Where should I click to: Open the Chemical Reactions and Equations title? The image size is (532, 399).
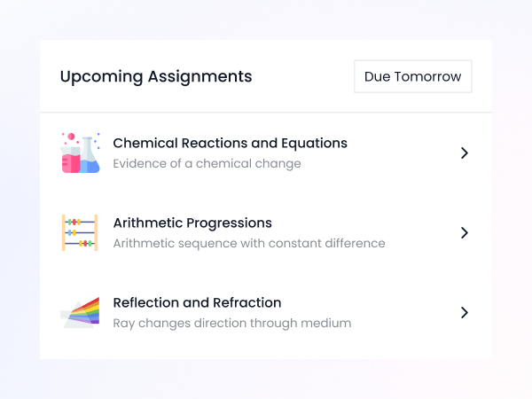tap(230, 143)
